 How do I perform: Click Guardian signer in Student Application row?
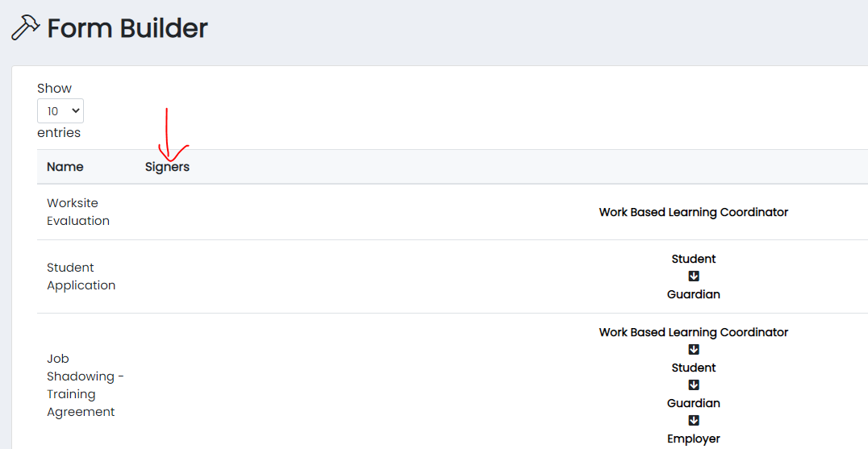pos(694,294)
